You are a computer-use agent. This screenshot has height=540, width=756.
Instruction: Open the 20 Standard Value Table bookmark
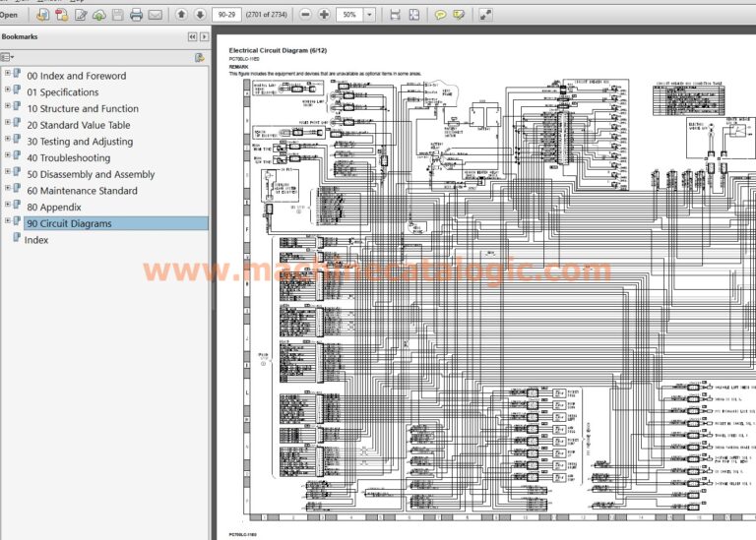[x=79, y=125]
